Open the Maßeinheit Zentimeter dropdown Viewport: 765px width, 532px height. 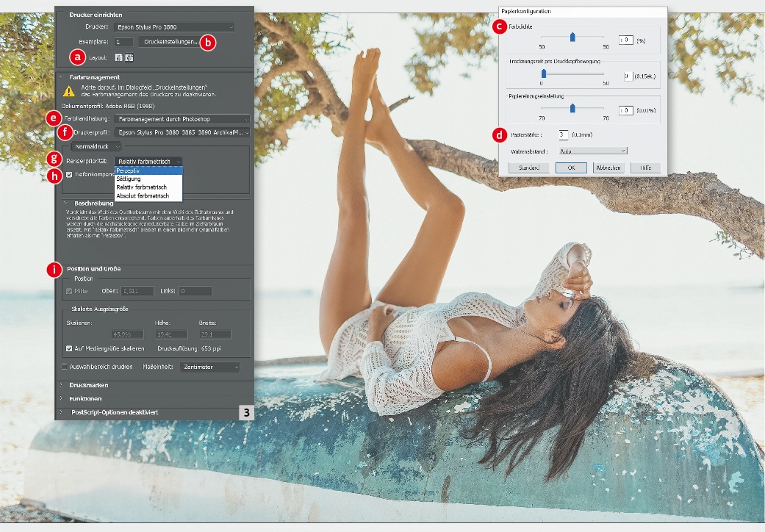coord(210,366)
